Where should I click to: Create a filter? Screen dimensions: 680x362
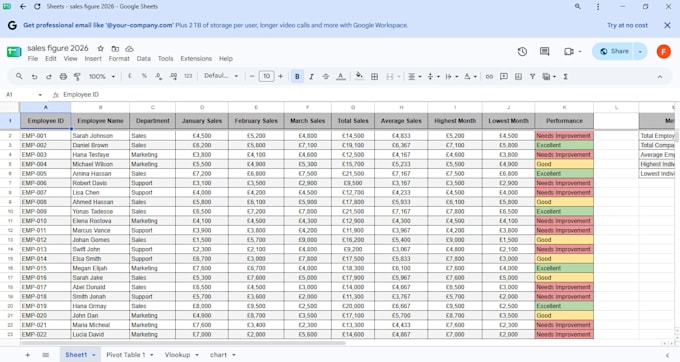(533, 76)
